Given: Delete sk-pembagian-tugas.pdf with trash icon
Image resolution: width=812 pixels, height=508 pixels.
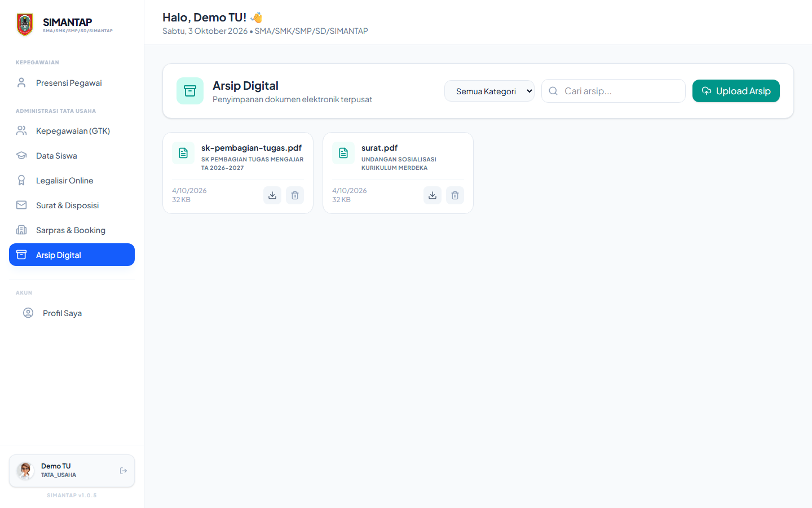Looking at the screenshot, I should pyautogui.click(x=295, y=195).
